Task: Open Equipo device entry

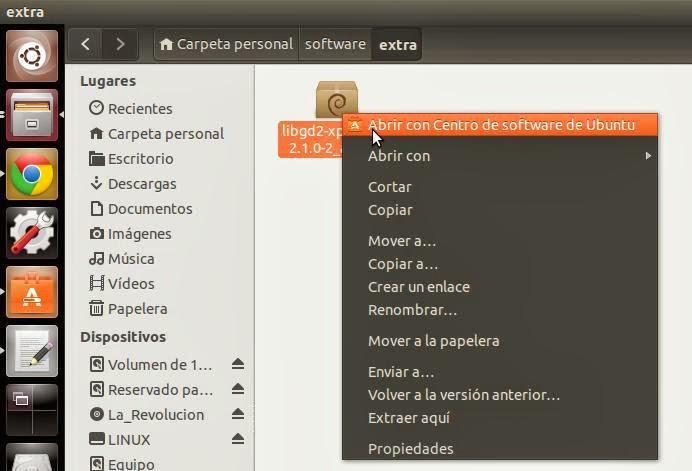Action: click(160, 463)
